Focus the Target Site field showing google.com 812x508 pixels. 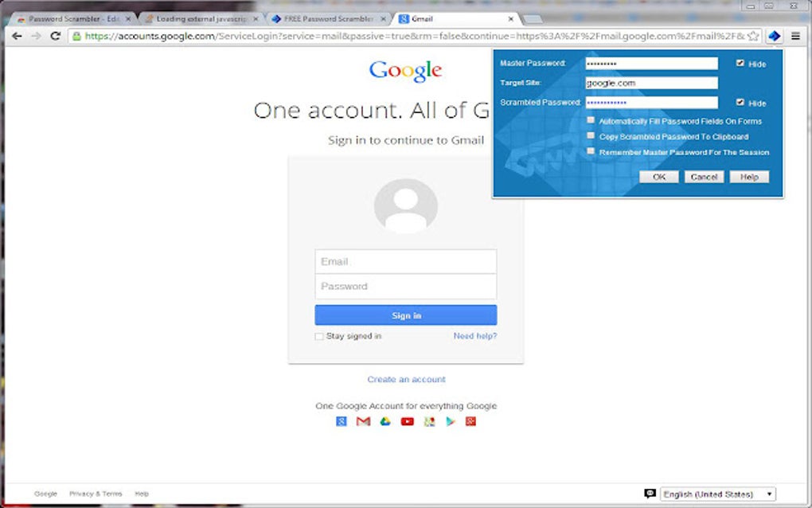(x=651, y=83)
